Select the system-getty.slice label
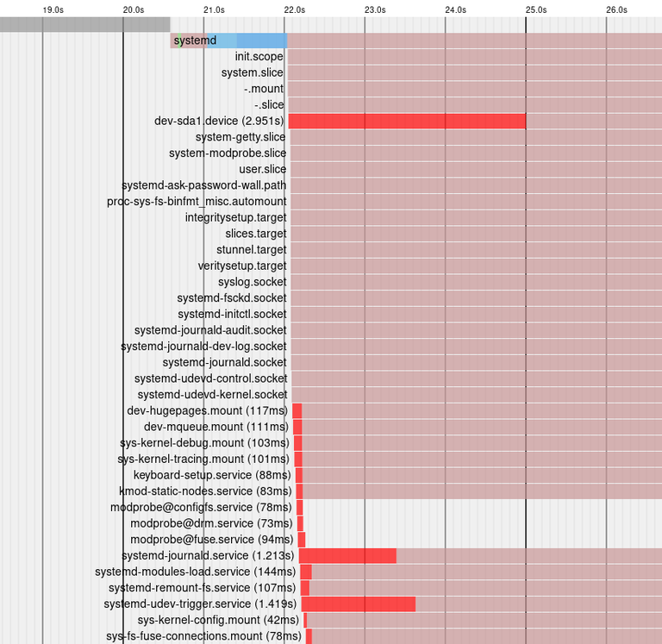The image size is (662, 644). [x=240, y=137]
